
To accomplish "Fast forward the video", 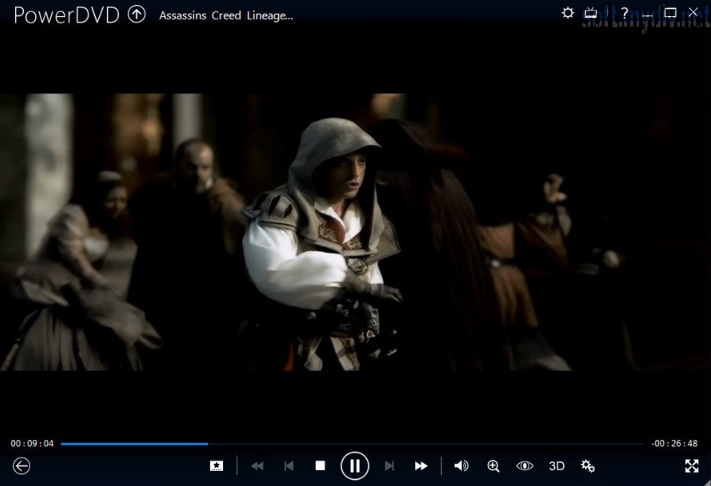I will click(421, 466).
